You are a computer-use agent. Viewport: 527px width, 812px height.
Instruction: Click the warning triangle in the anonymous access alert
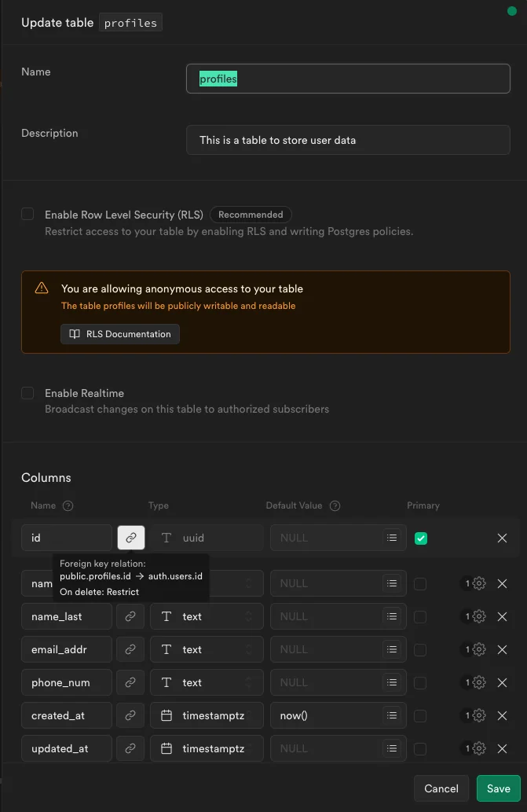point(42,287)
